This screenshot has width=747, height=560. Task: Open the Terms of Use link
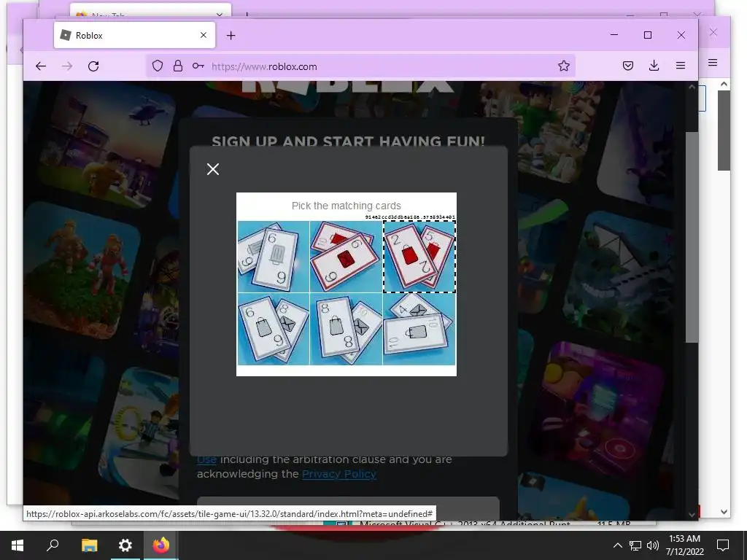click(x=206, y=459)
